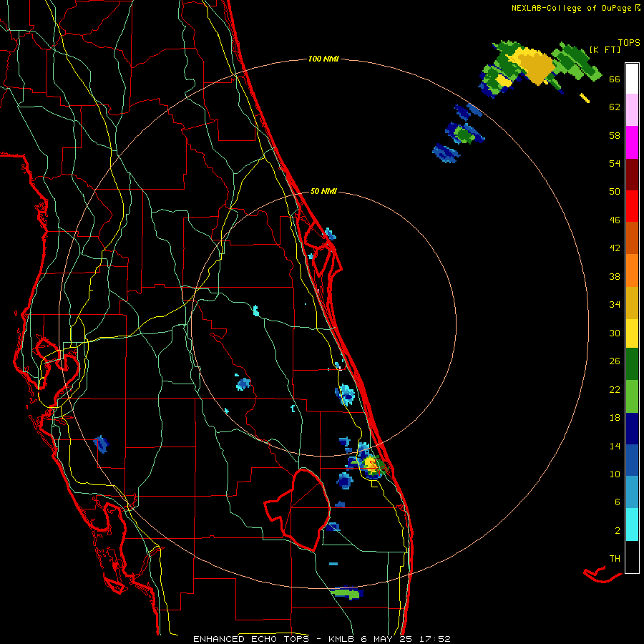Viewport: 644px width, 644px height.
Task: Click the dark green legend swatch
Action: [632, 364]
